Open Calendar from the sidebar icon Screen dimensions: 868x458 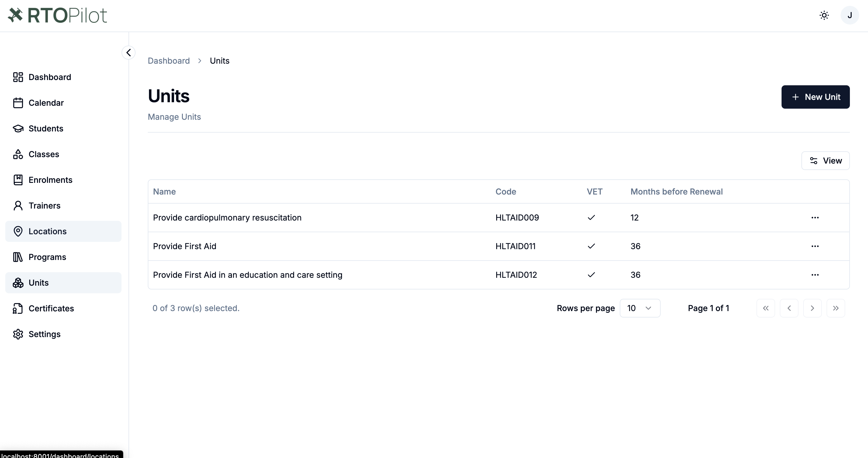coord(18,103)
